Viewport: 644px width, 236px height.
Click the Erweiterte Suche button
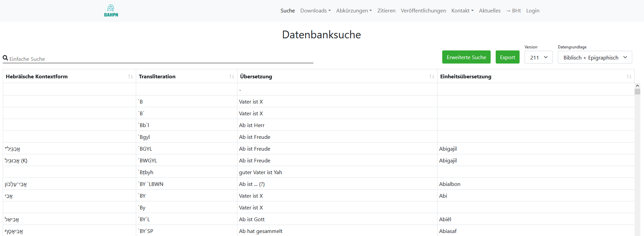[x=466, y=57]
